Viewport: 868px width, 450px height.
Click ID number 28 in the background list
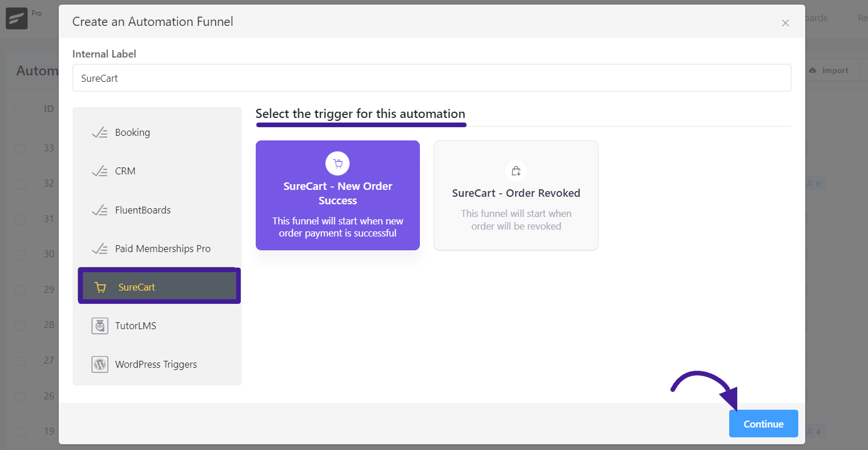[49, 325]
